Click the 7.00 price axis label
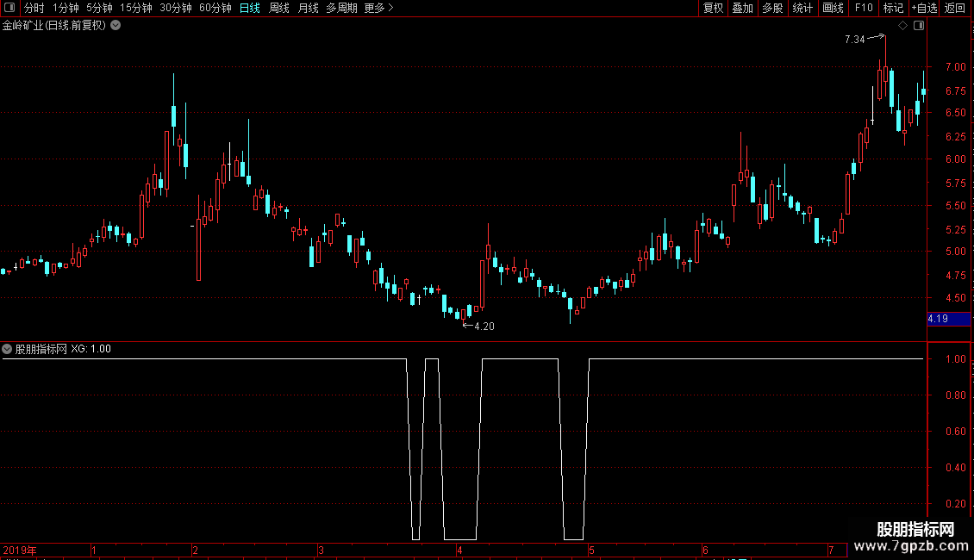 click(x=955, y=67)
